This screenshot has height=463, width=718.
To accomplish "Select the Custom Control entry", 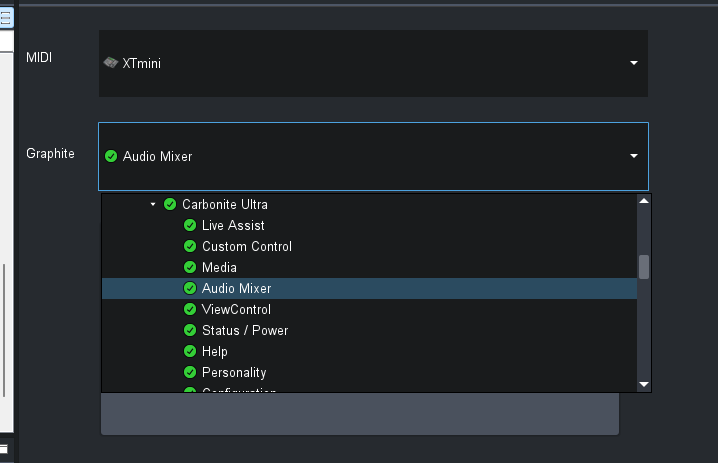I will [x=246, y=246].
